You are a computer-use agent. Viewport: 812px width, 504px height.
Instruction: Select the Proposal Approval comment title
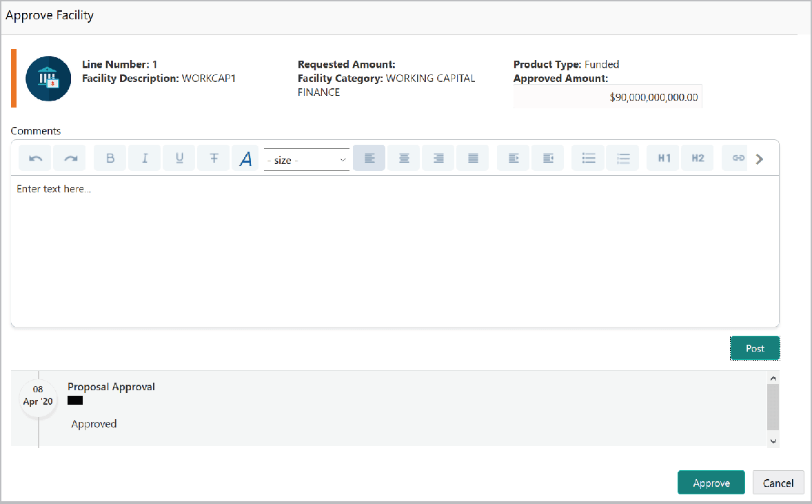(x=112, y=387)
